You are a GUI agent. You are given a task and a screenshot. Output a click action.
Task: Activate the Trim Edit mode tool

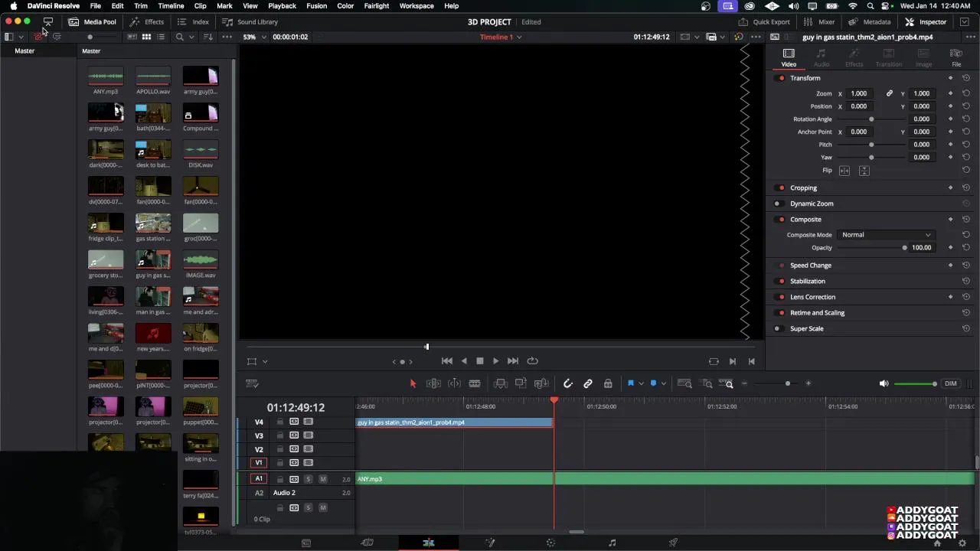coord(433,383)
